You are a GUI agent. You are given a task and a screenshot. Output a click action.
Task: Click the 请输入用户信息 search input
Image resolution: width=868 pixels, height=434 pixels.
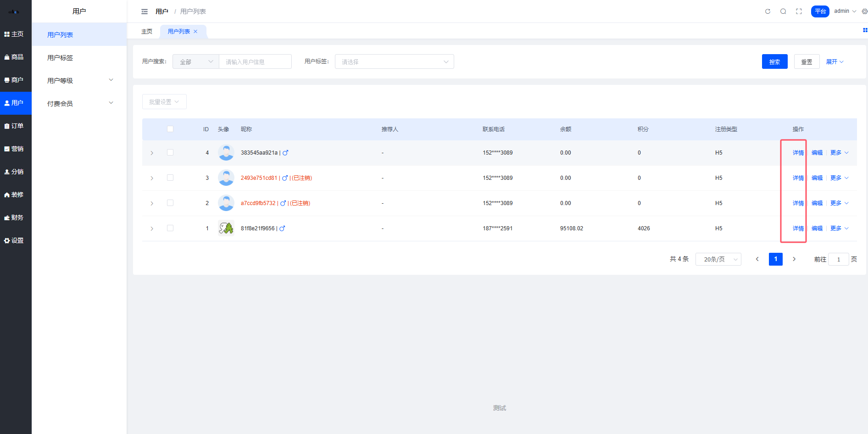255,61
